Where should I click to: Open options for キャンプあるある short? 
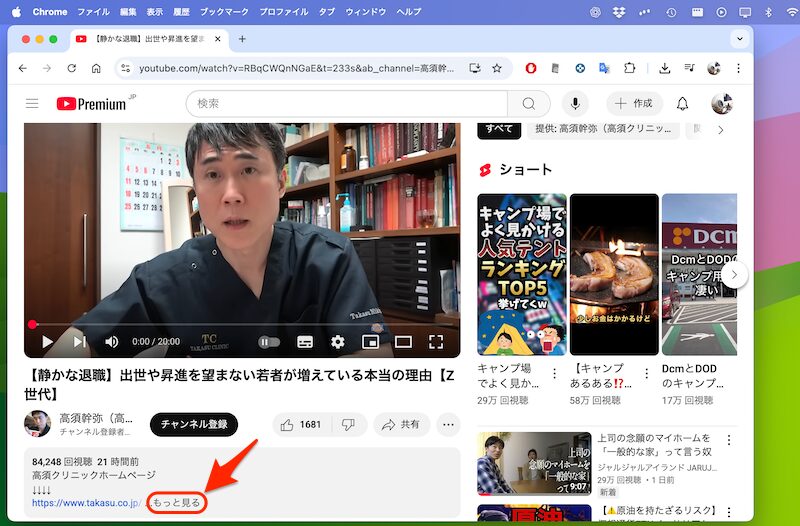click(x=646, y=374)
